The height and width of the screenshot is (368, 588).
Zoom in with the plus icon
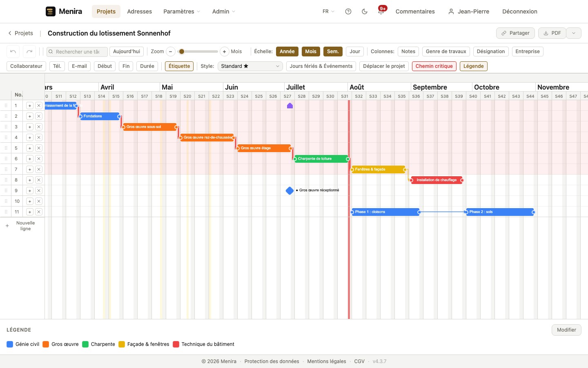[224, 52]
